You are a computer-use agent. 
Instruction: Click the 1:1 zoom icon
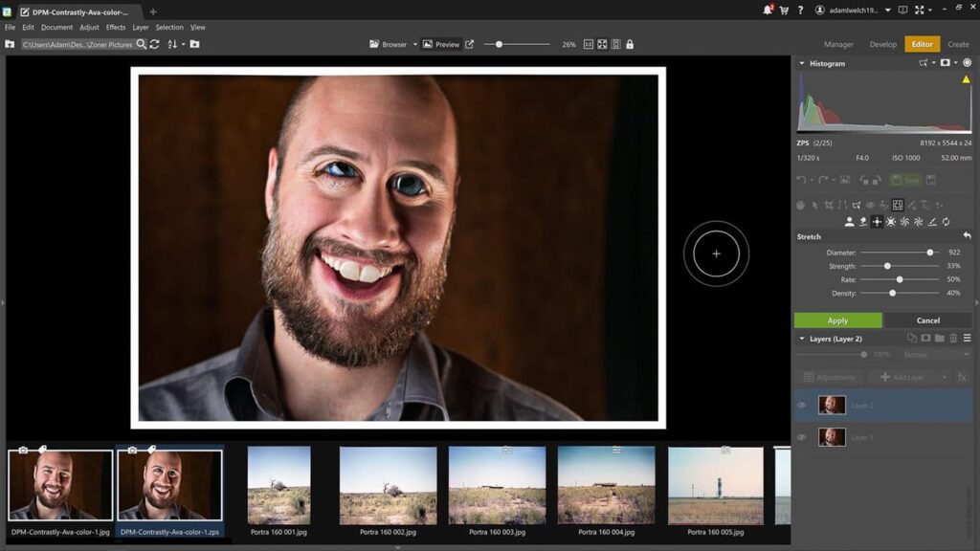click(589, 44)
